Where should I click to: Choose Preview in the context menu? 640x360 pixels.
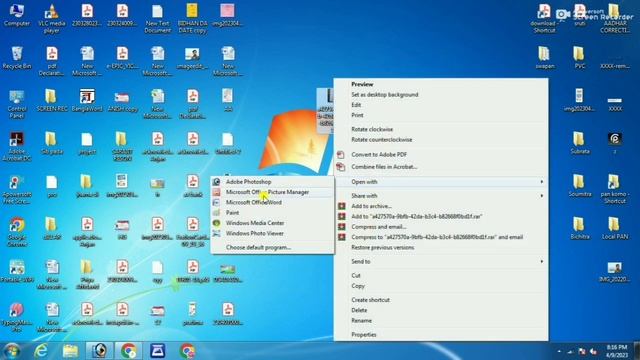tap(362, 84)
